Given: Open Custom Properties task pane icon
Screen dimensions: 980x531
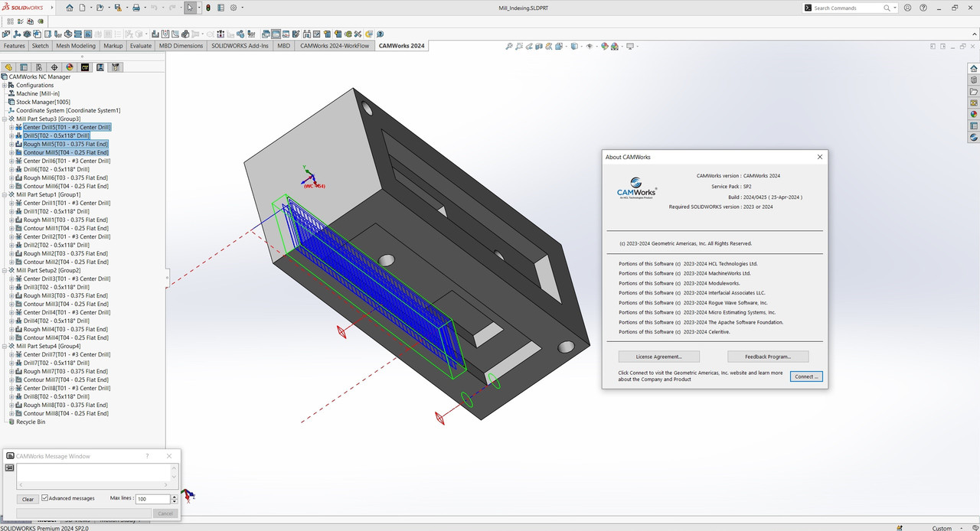Looking at the screenshot, I should tap(974, 125).
